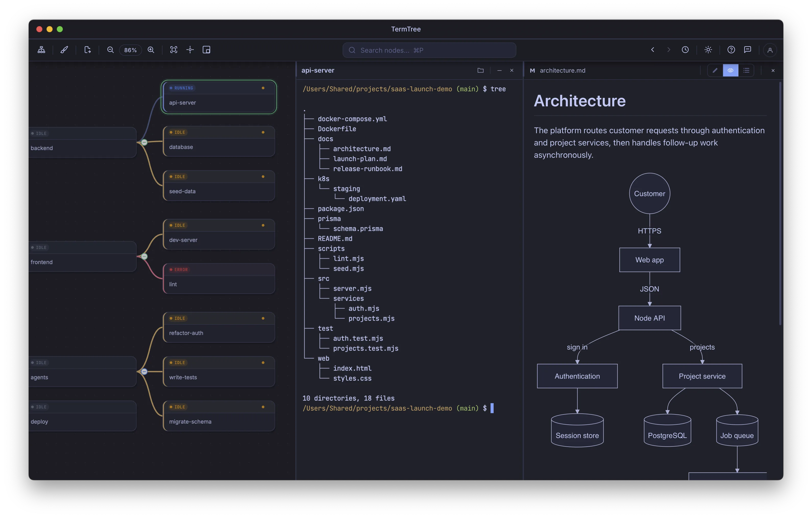Show architecture.md outline list view
Image resolution: width=812 pixels, height=518 pixels.
746,70
